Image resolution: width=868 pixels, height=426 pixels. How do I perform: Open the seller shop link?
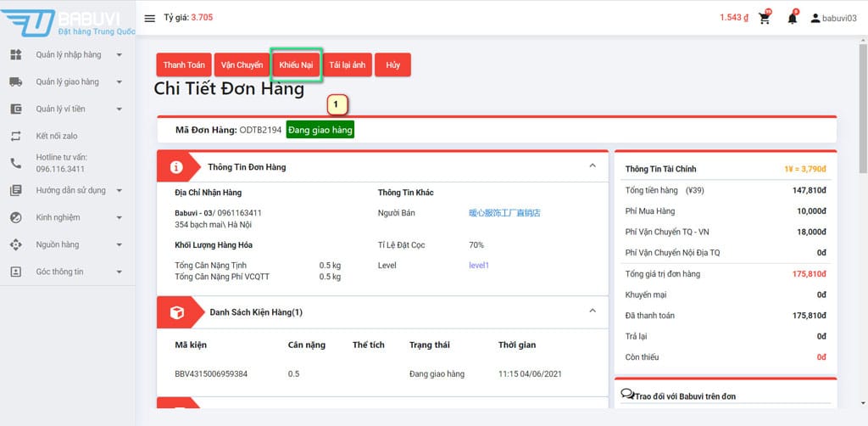504,213
